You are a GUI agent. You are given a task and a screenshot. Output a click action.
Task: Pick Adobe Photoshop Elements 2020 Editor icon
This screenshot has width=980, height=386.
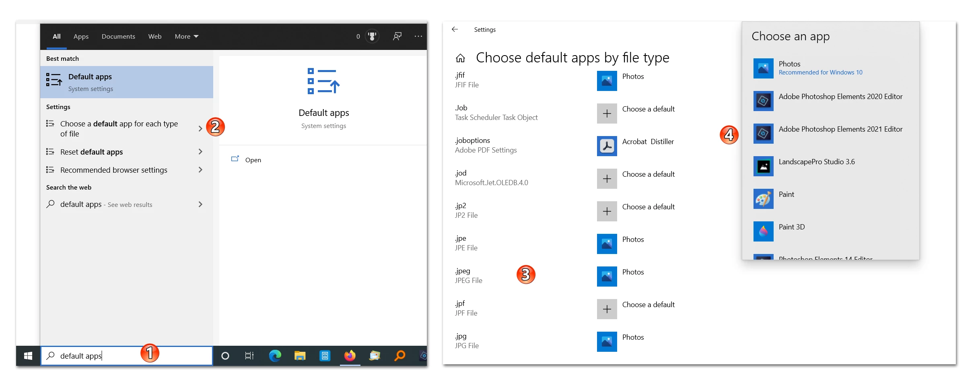[764, 101]
